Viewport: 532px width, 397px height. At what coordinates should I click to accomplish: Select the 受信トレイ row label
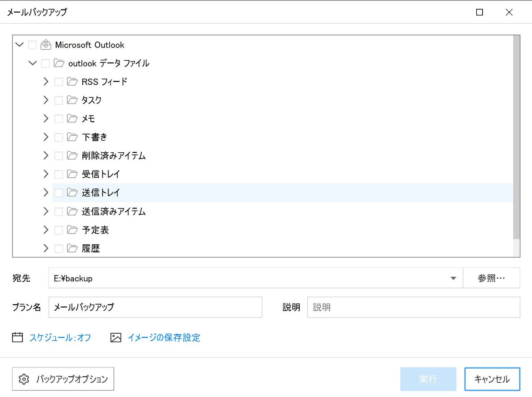point(101,174)
